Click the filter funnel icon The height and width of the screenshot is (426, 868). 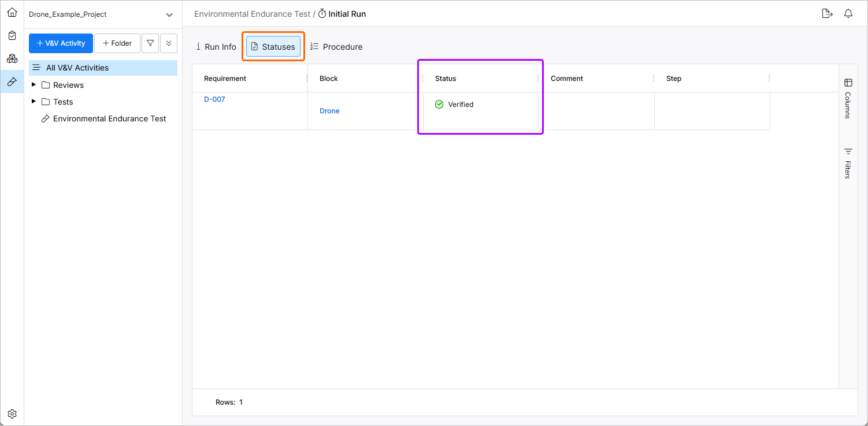[150, 43]
